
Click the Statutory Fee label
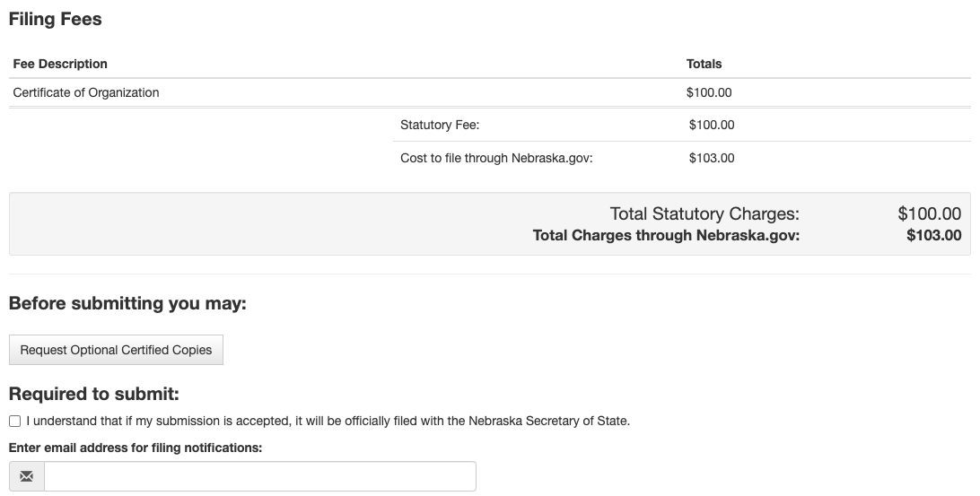pyautogui.click(x=440, y=125)
